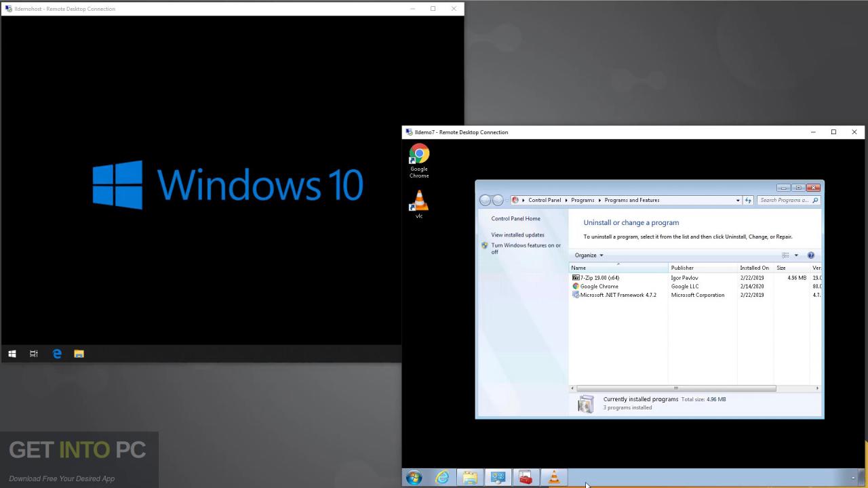Expand the arrow before Control Panel breadcrumb
The height and width of the screenshot is (488, 868).
(524, 200)
